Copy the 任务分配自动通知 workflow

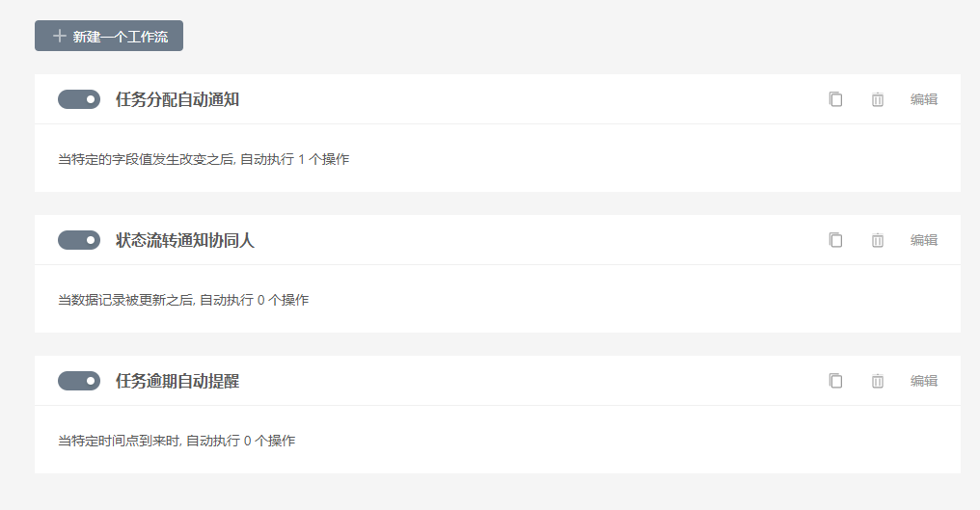point(835,99)
